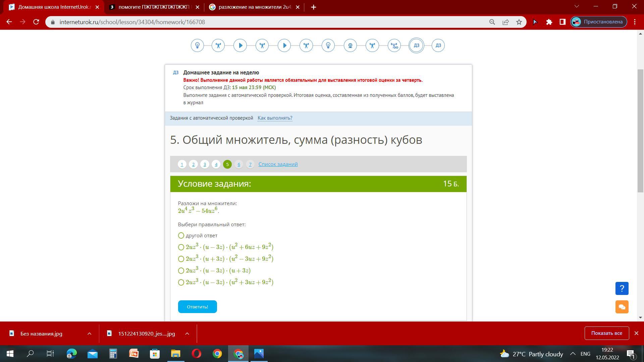The image size is (644, 362).
Task: Open the tab search chevron in title bar
Action: click(577, 7)
